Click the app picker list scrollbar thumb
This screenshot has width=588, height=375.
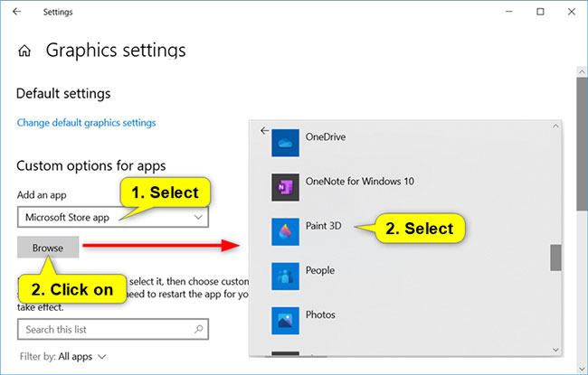pyautogui.click(x=555, y=258)
